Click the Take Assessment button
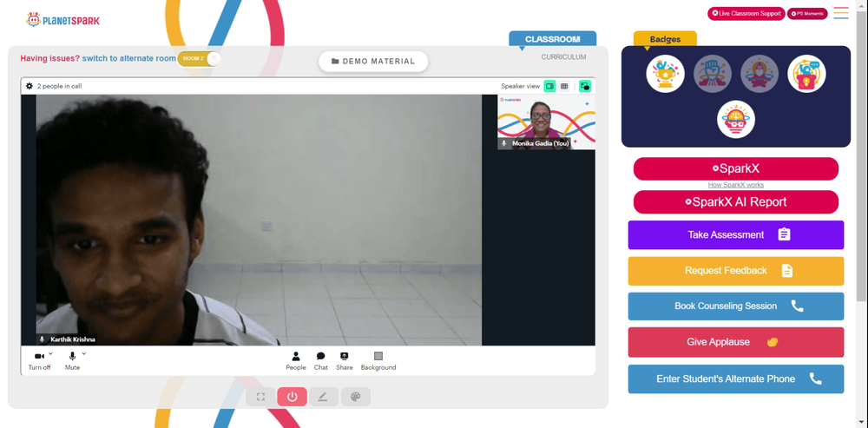This screenshot has width=868, height=428. pos(736,234)
